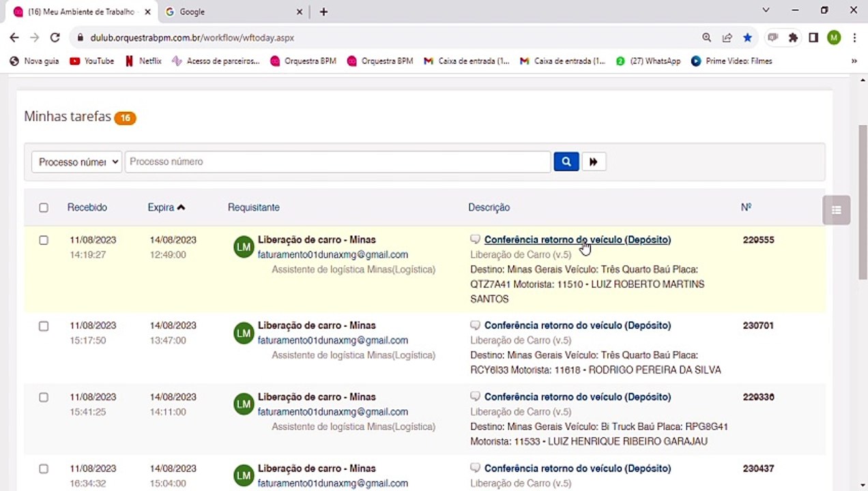Open Chrome three-dot menu
868x491 pixels.
click(x=854, y=38)
